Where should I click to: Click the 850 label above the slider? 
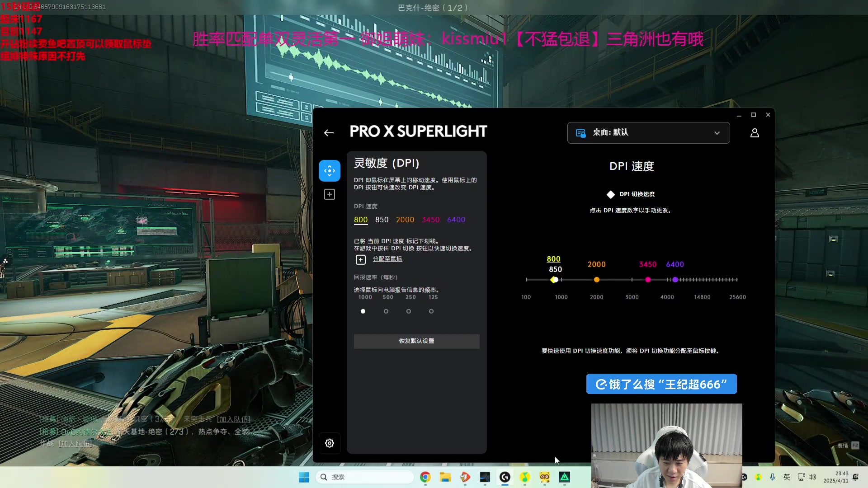pyautogui.click(x=555, y=269)
